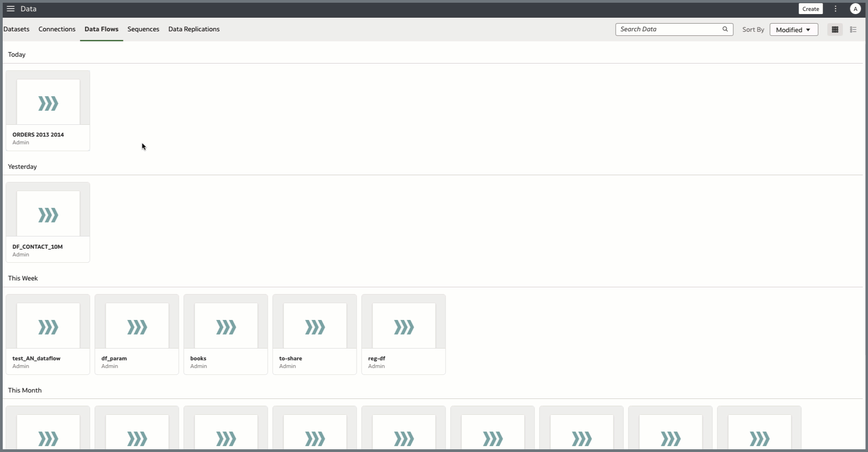Switch to list view layout
The height and width of the screenshot is (452, 868).
[x=853, y=29]
